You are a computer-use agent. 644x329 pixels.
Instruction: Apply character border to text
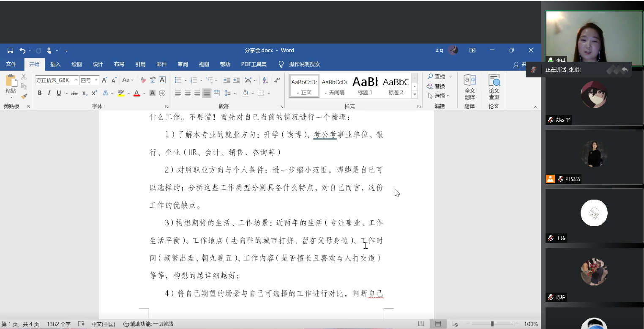point(162,80)
